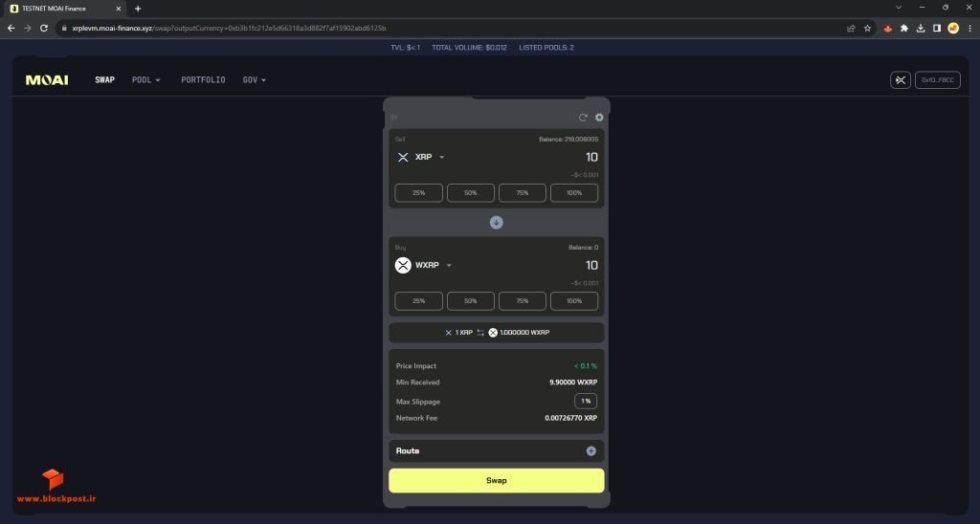Viewport: 980px width, 524px height.
Task: Click the WXRP token logo in buy box
Action: (x=403, y=266)
